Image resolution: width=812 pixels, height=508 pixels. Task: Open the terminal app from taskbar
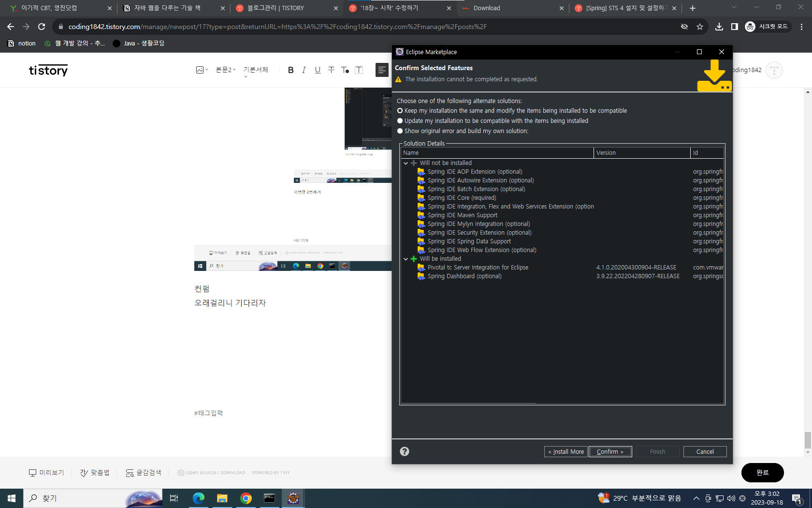[x=270, y=498]
